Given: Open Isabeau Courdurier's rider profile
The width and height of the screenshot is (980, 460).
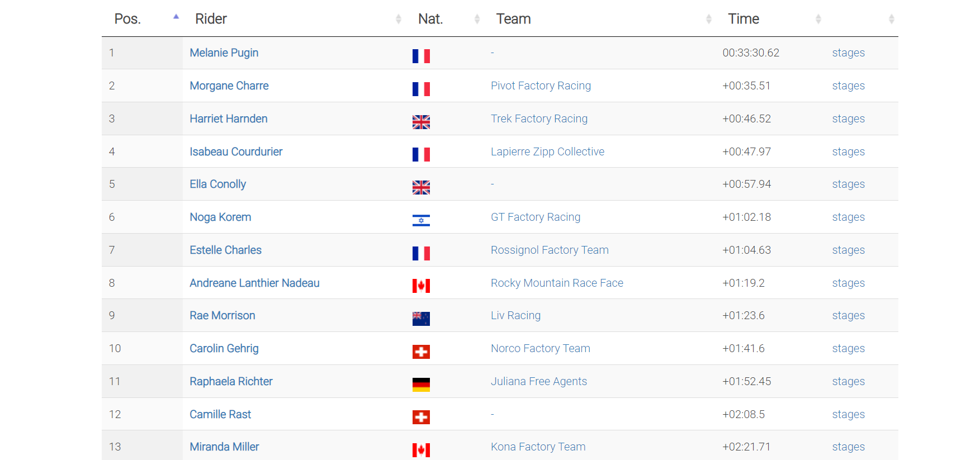Looking at the screenshot, I should pos(236,151).
